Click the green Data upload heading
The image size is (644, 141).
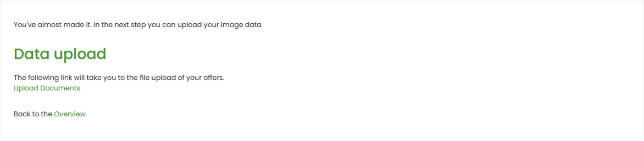point(60,54)
